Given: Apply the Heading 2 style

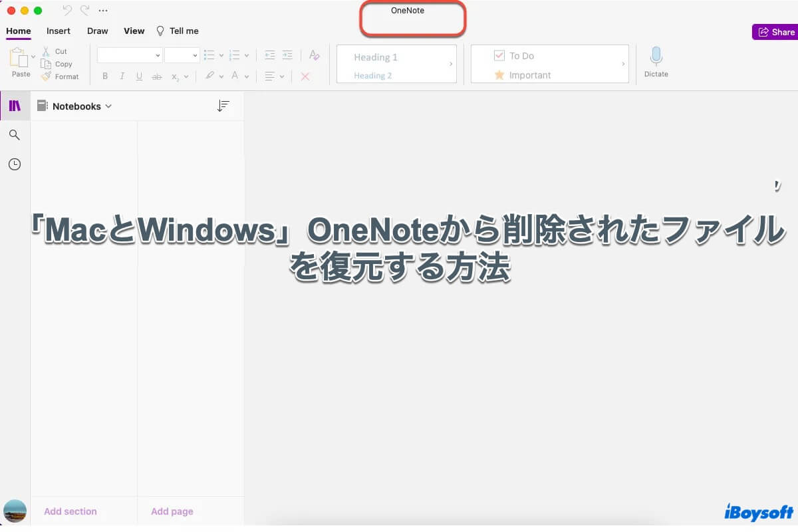Looking at the screenshot, I should pyautogui.click(x=372, y=75).
